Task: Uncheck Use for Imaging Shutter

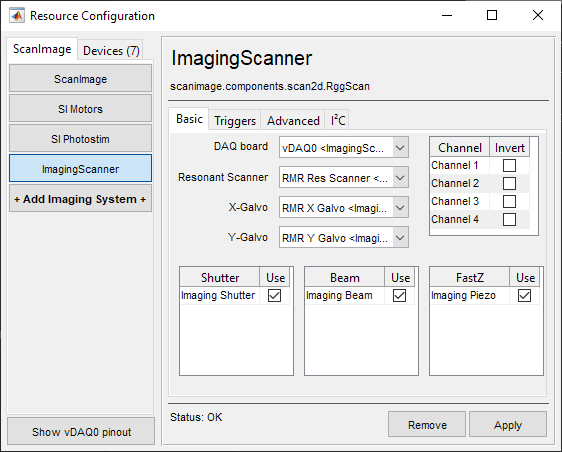Action: tap(274, 296)
